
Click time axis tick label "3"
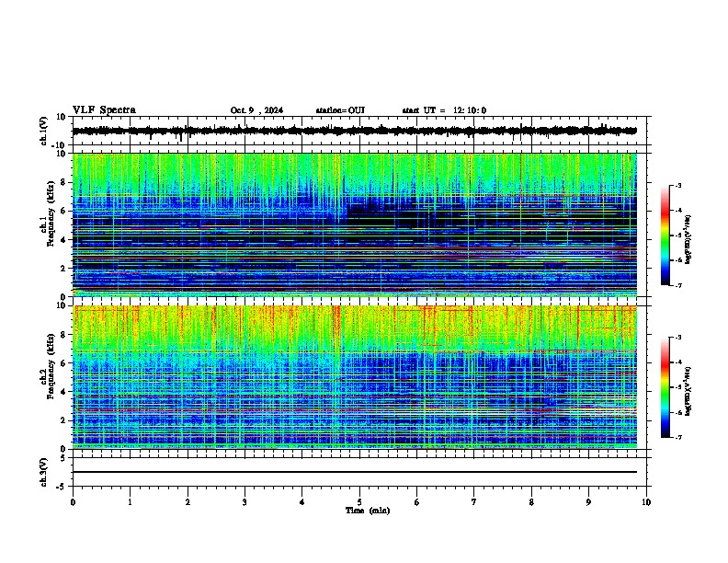pyautogui.click(x=245, y=502)
